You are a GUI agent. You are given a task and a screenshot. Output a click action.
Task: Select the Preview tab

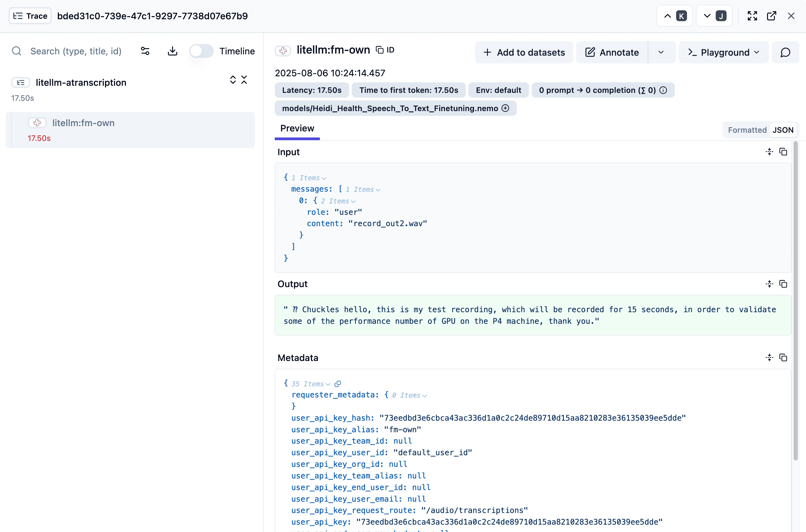click(x=297, y=128)
